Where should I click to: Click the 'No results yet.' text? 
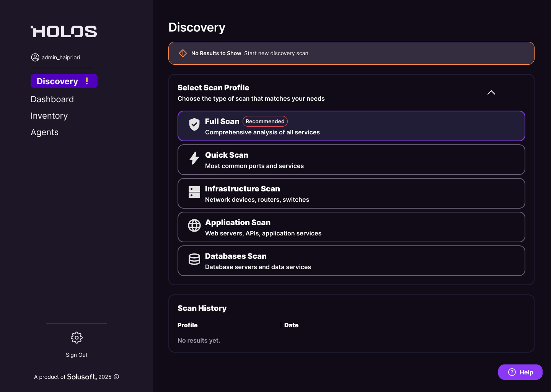coord(199,340)
